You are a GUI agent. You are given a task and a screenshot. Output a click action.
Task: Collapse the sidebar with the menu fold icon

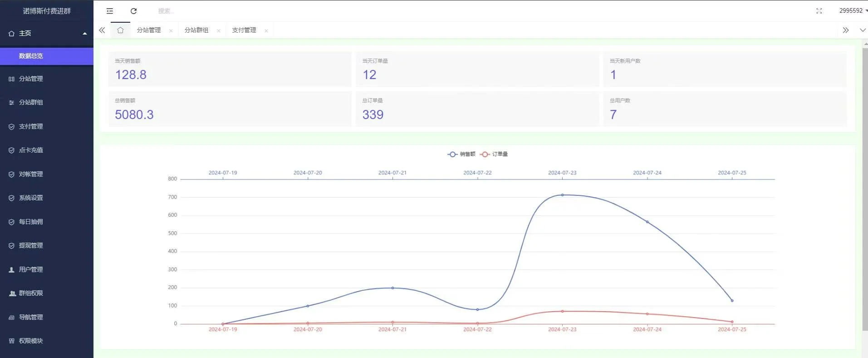coord(109,11)
